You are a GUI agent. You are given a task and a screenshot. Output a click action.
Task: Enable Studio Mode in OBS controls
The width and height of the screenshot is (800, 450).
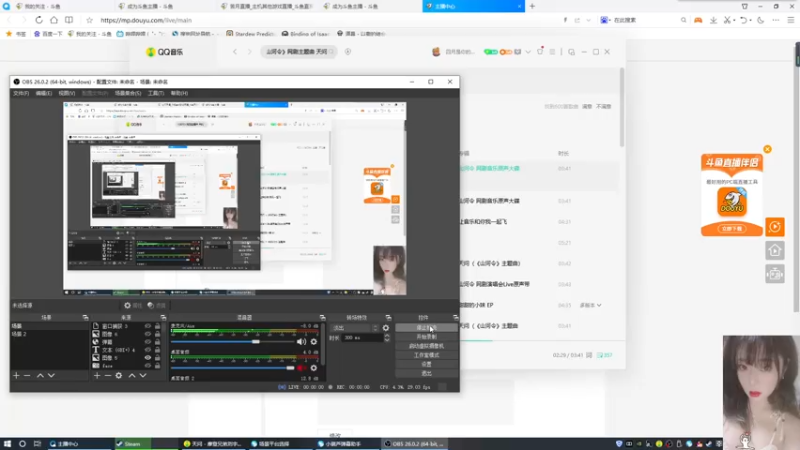(427, 355)
